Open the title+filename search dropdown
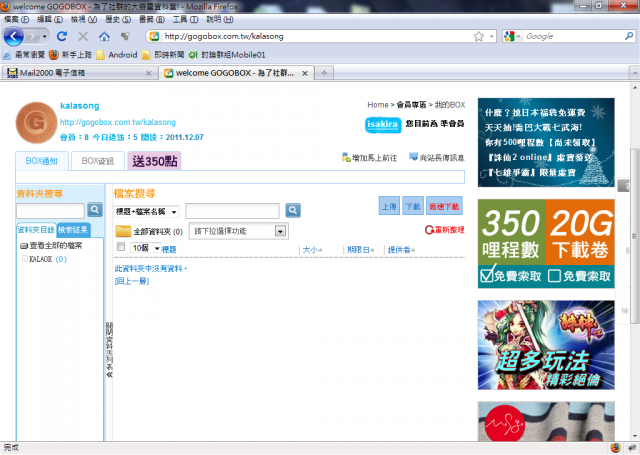This screenshot has height=455, width=640. 146,211
